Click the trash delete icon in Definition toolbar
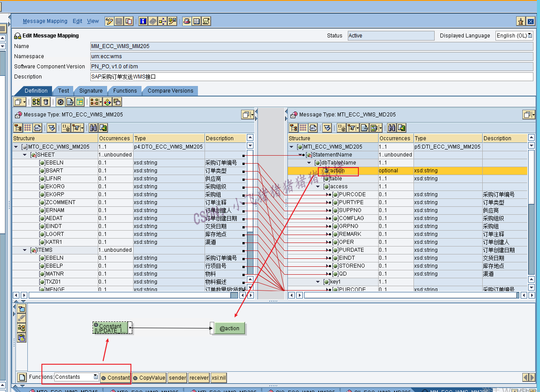 pos(46,102)
